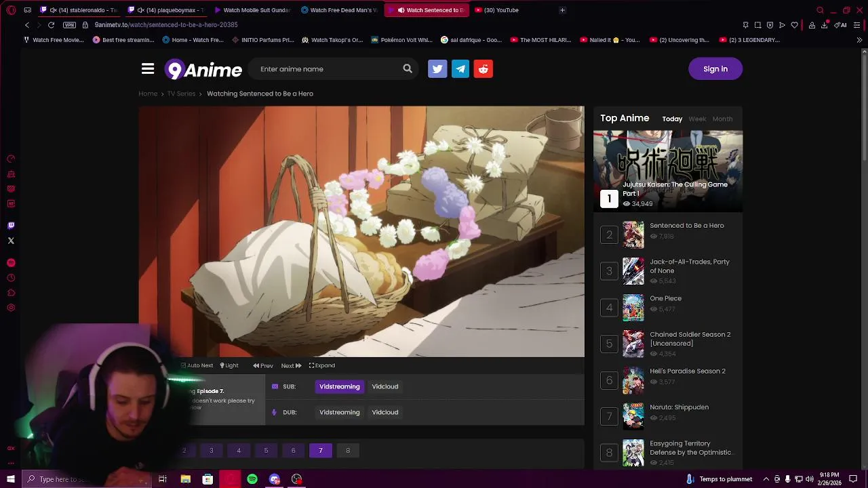This screenshot has height=488, width=868.
Task: Expand bookmarks bar overflow chevron
Action: point(859,40)
